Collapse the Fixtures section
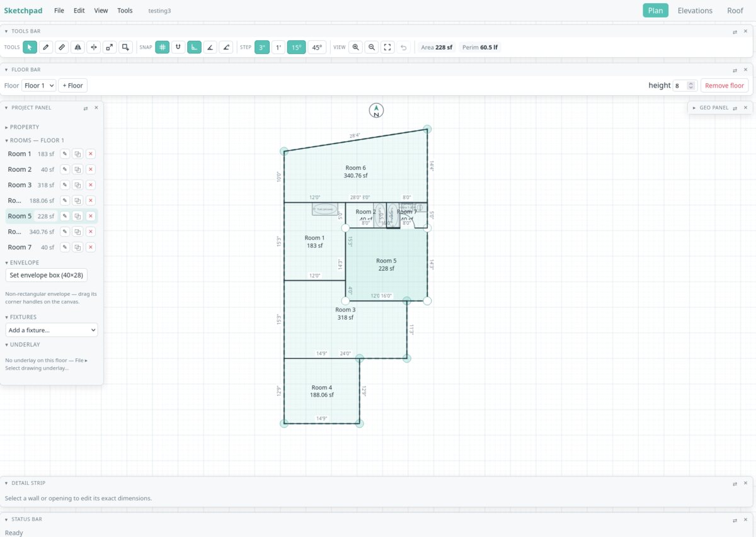The height and width of the screenshot is (537, 756). click(21, 317)
